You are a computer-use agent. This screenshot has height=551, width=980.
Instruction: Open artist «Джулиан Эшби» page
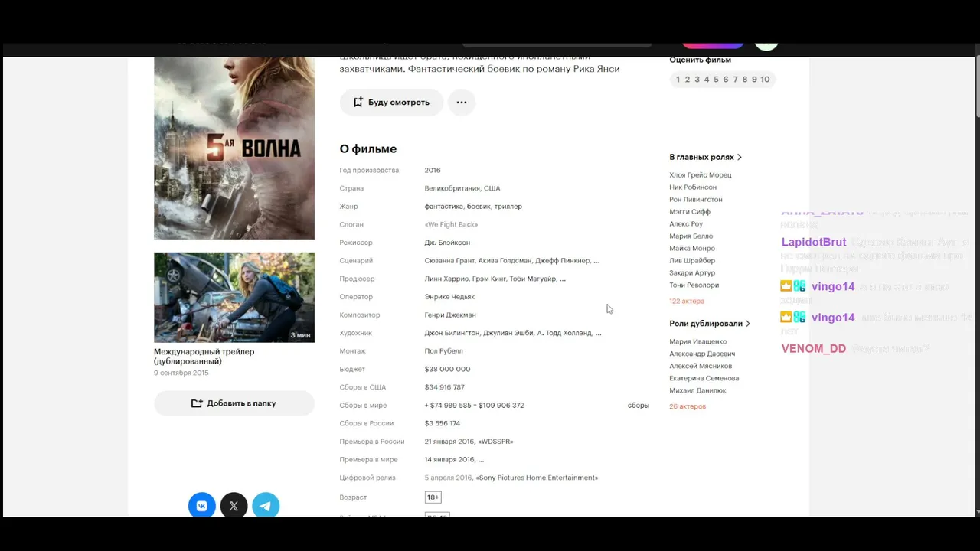[508, 334]
